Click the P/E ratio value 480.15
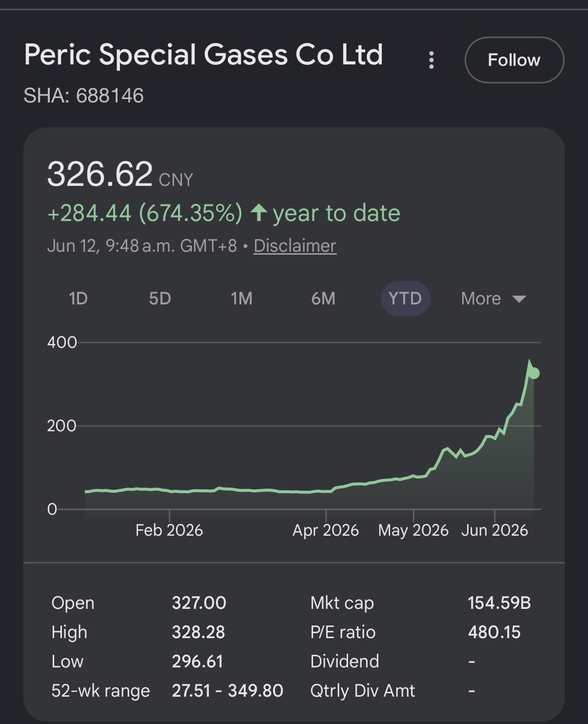The image size is (588, 724). pos(494,632)
